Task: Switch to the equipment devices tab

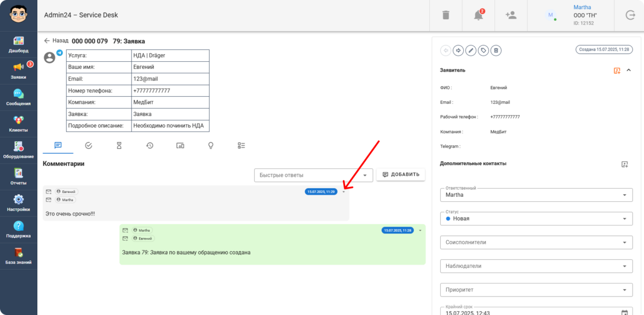Action: point(180,145)
